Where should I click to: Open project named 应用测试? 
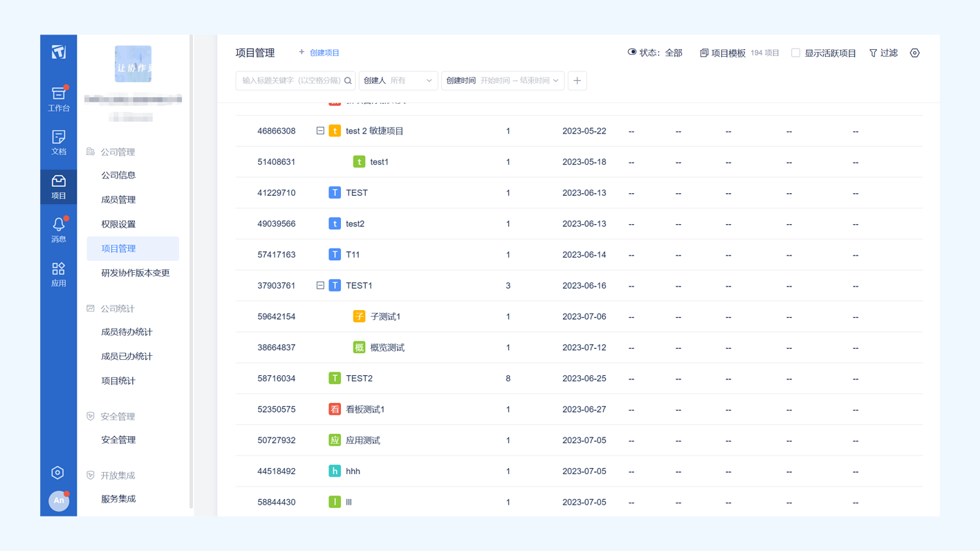click(x=363, y=440)
